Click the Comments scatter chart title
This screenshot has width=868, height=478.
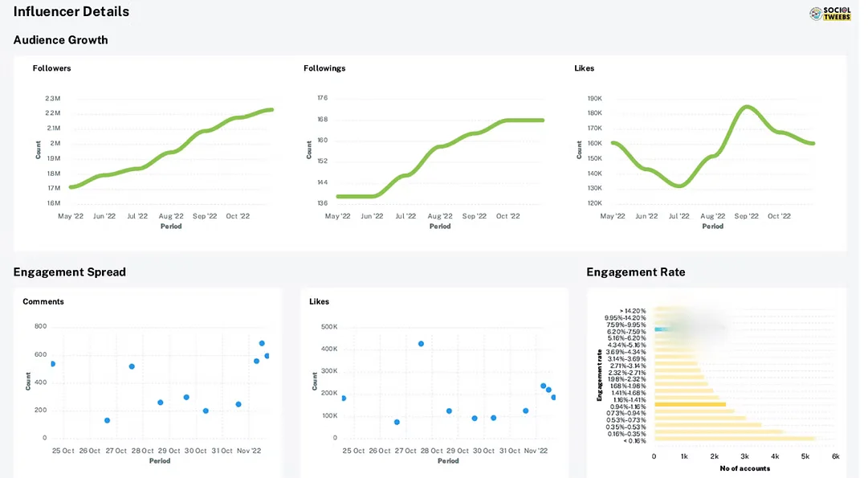(x=43, y=302)
